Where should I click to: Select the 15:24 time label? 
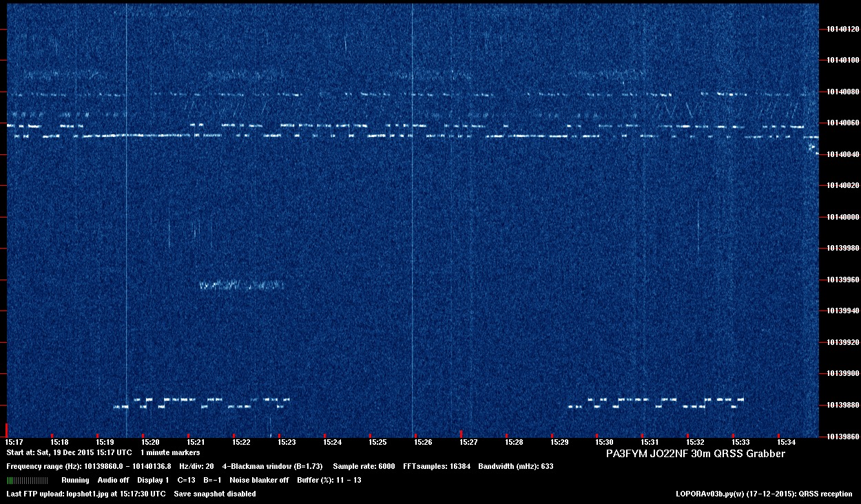click(x=332, y=442)
